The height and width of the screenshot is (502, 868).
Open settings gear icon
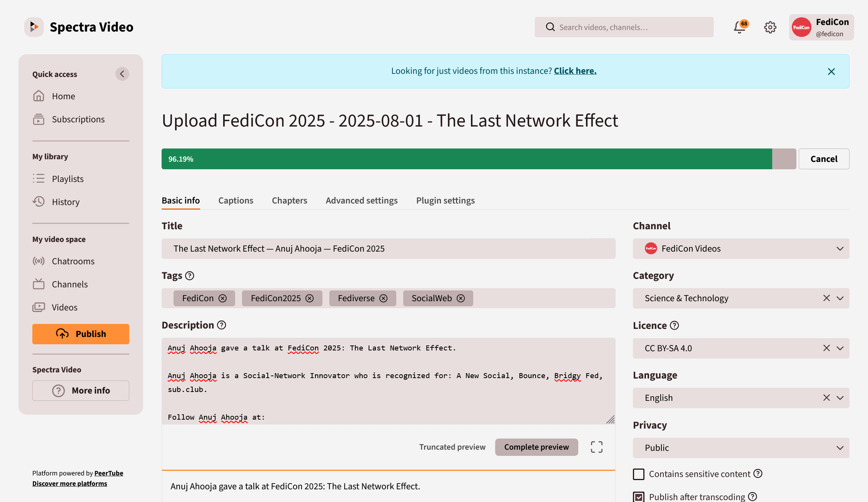tap(770, 27)
